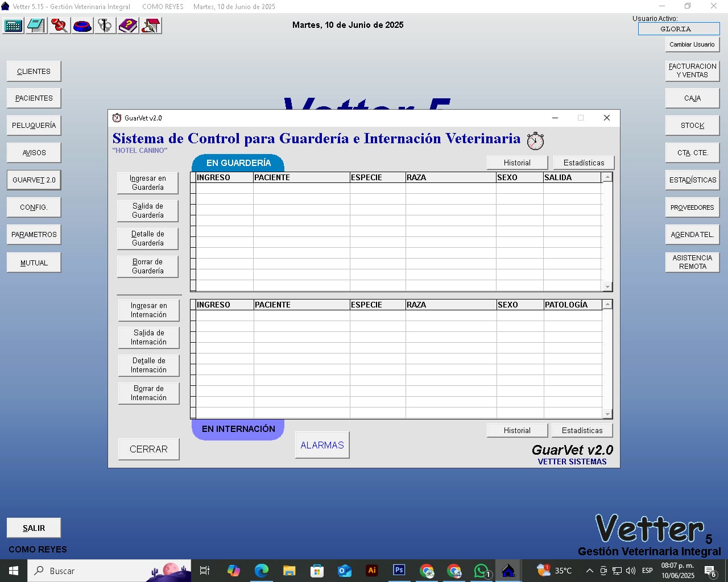
Task: Click the blue pet bowl toolbar icon
Action: pos(82,26)
